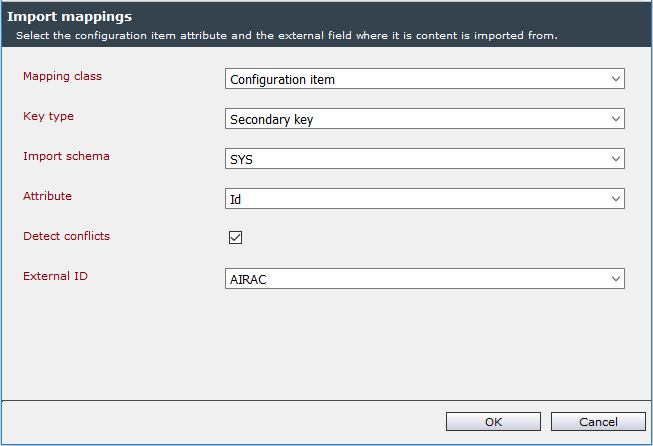Confirm the mapping with OK button
The width and height of the screenshot is (653, 446).
tap(493, 422)
